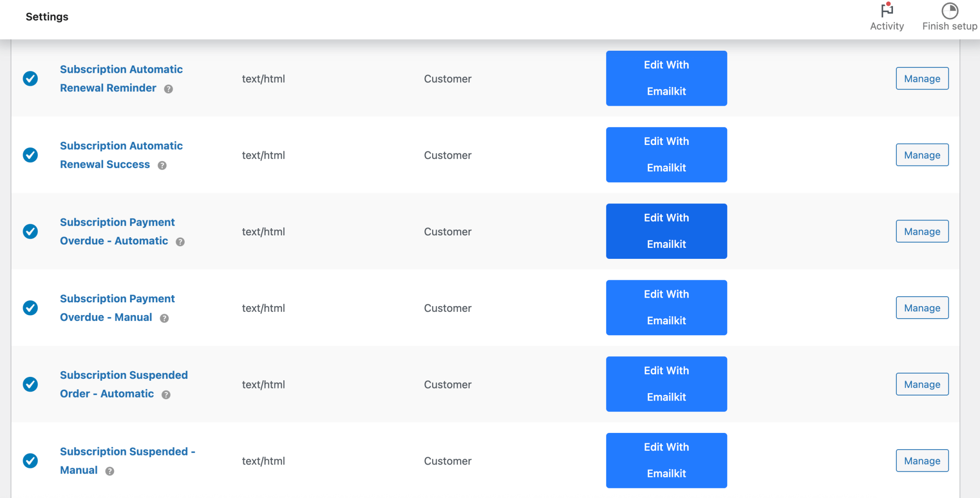Click the help icon beside Subscription Automatic Renewal Success
This screenshot has width=980, height=498.
pos(162,165)
